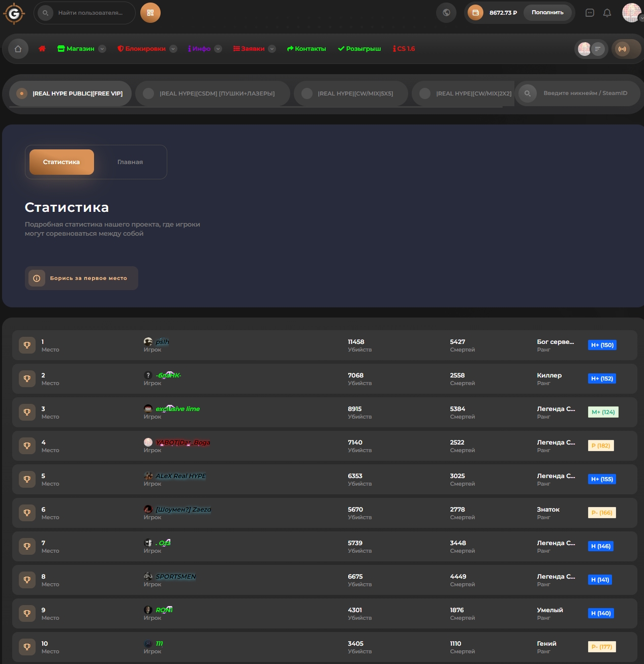Select the [REAL HYPE PUBLIC][FREE VIP] server

coord(70,93)
